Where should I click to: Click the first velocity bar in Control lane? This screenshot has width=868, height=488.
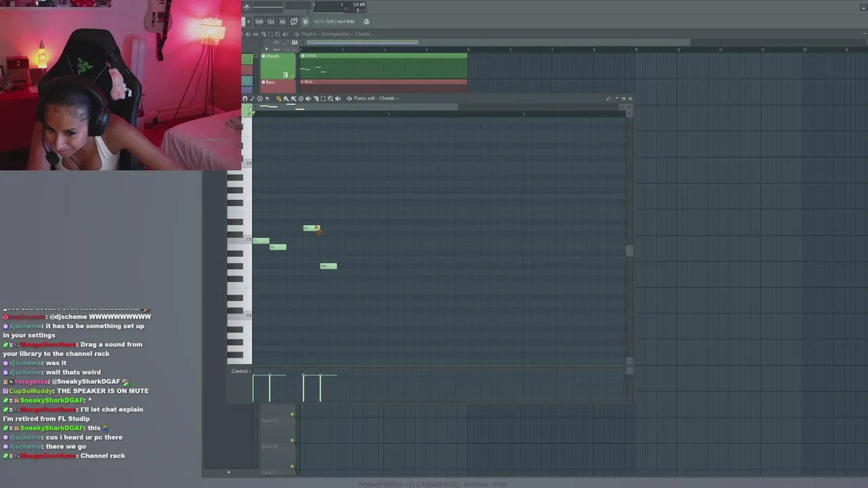click(253, 388)
